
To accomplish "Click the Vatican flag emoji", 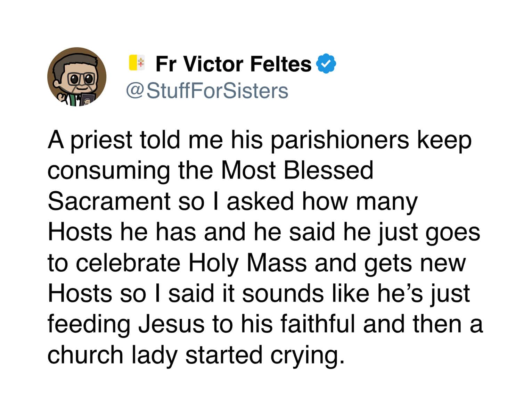I will click(x=137, y=63).
